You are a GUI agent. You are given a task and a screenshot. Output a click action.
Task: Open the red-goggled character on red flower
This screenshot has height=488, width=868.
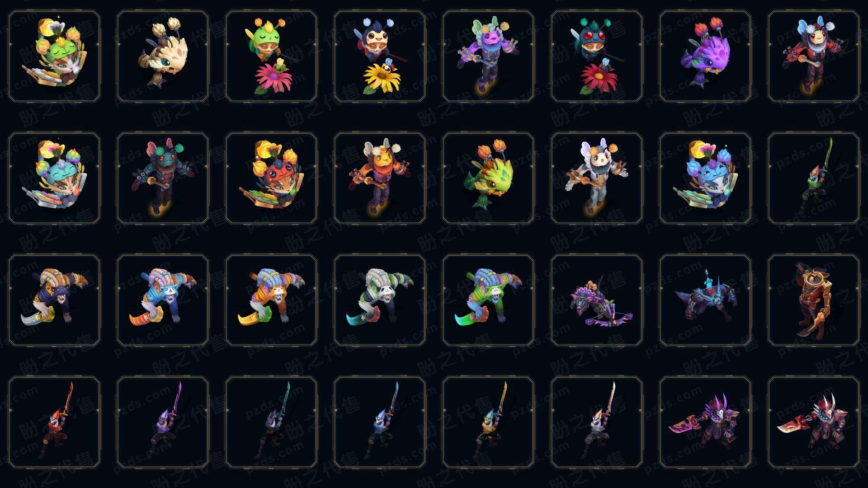pyautogui.click(x=597, y=56)
